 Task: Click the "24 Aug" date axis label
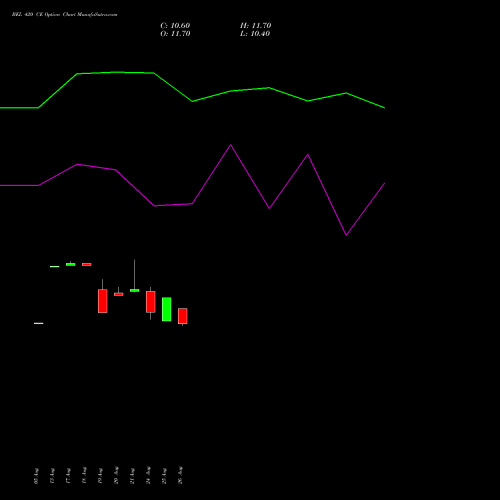click(x=148, y=475)
